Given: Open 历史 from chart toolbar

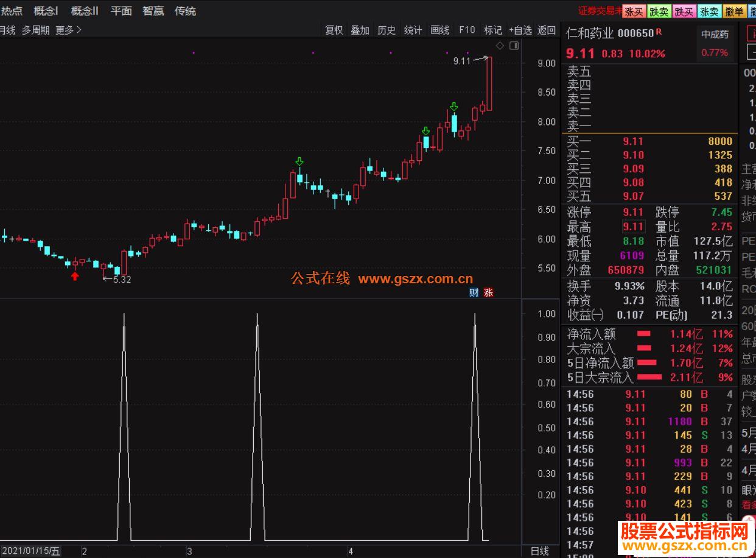Looking at the screenshot, I should click(387, 30).
